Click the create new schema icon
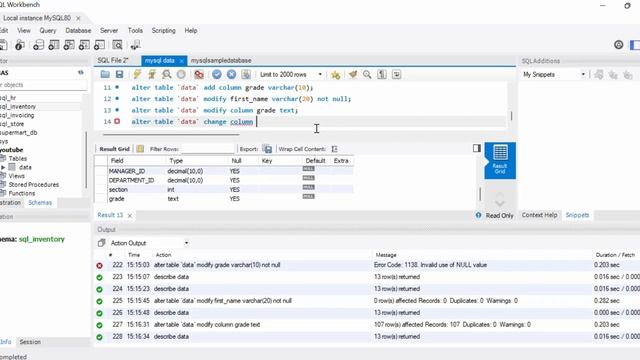 click(38, 45)
